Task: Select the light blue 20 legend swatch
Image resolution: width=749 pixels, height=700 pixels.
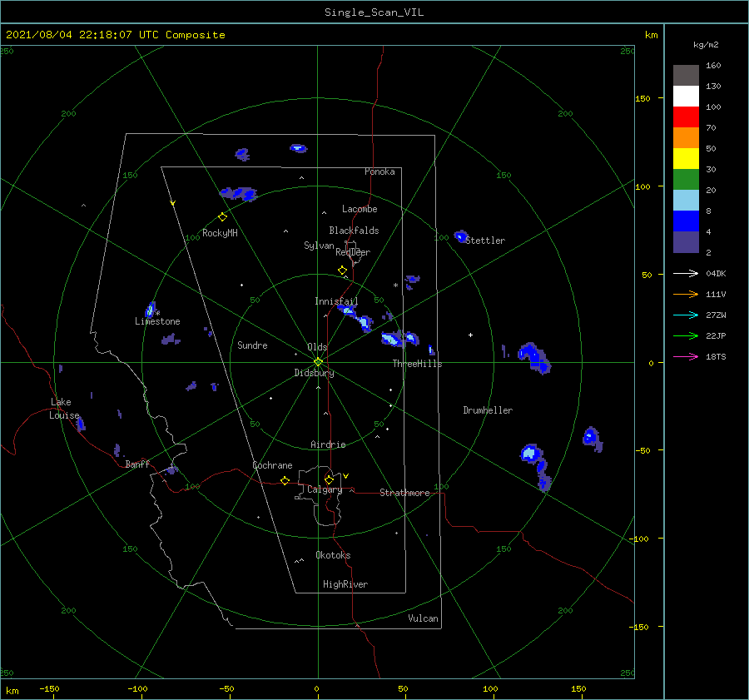Action: [x=686, y=201]
